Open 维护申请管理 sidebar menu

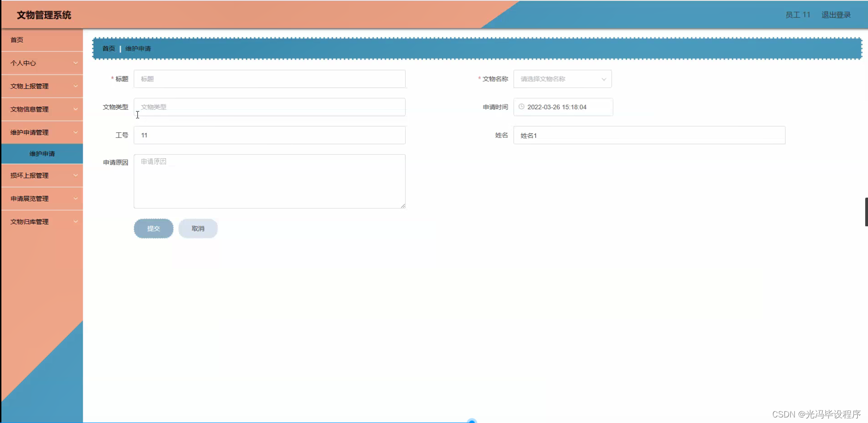point(42,132)
